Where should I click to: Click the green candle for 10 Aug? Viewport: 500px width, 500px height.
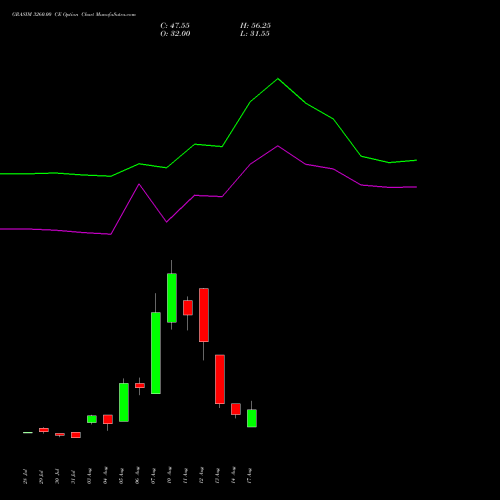click(x=172, y=298)
